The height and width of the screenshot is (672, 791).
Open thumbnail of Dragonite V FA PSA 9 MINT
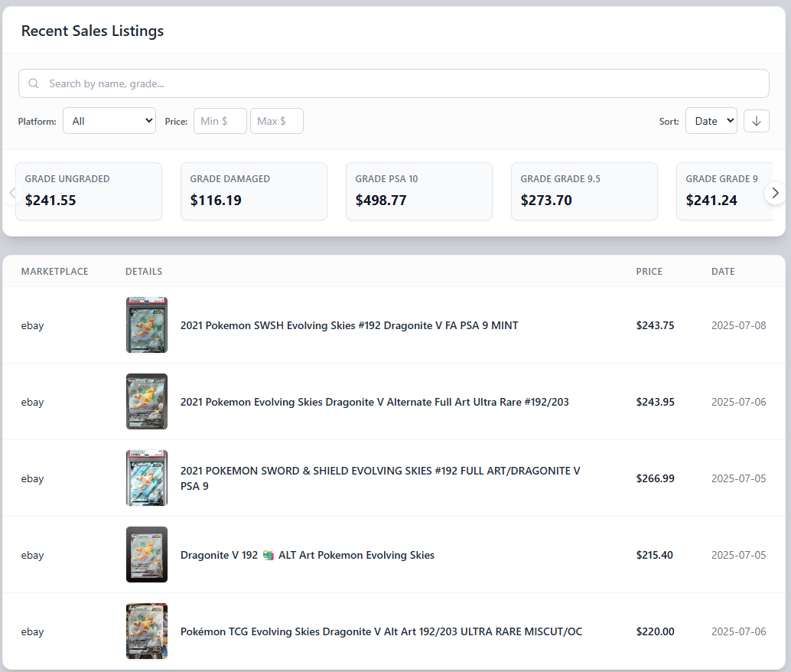(x=147, y=325)
